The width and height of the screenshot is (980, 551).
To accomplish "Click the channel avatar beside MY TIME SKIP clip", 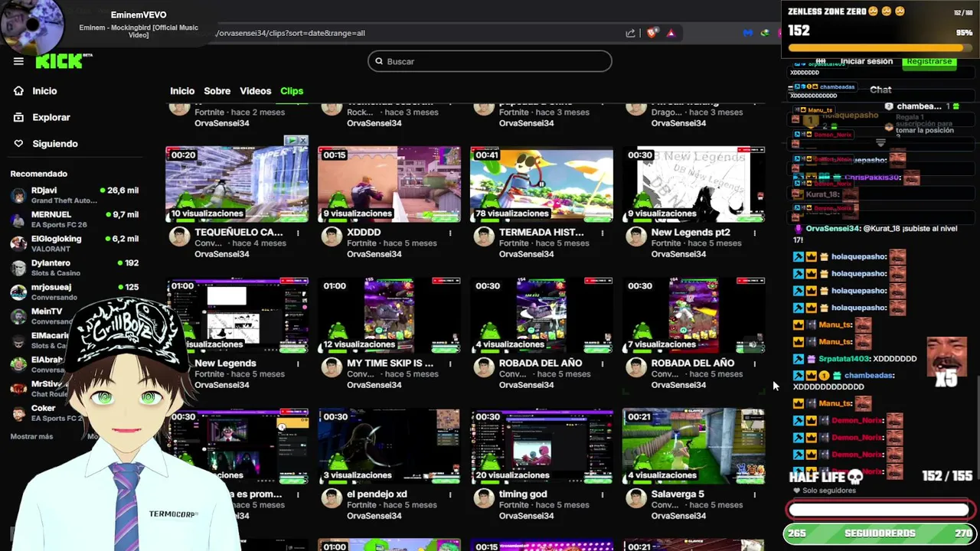I will [332, 367].
